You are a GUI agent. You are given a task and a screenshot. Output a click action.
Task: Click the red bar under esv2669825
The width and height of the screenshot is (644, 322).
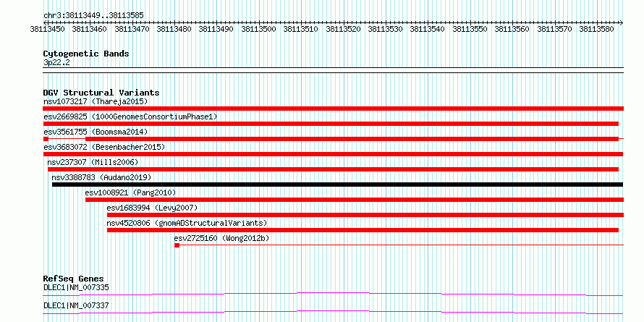click(331, 124)
